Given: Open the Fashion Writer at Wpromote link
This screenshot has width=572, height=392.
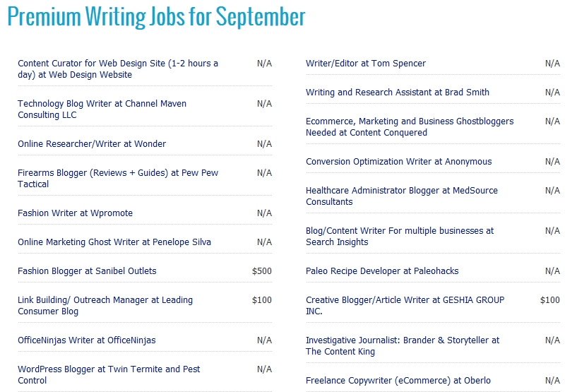Looking at the screenshot, I should point(75,213).
